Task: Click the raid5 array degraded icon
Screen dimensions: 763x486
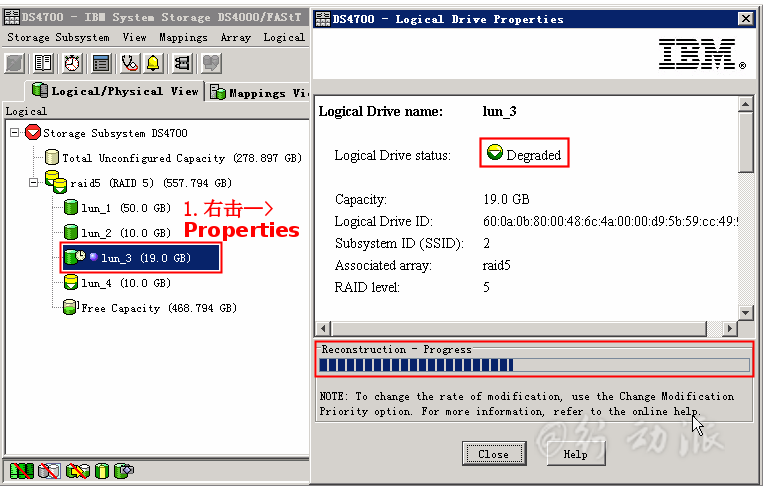Action: coord(55,182)
